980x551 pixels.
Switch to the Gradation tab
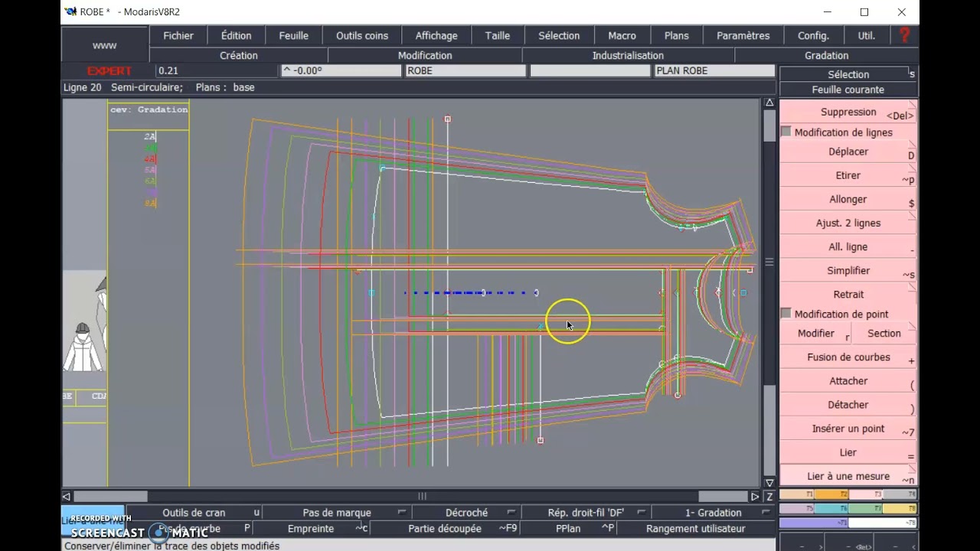coord(827,55)
